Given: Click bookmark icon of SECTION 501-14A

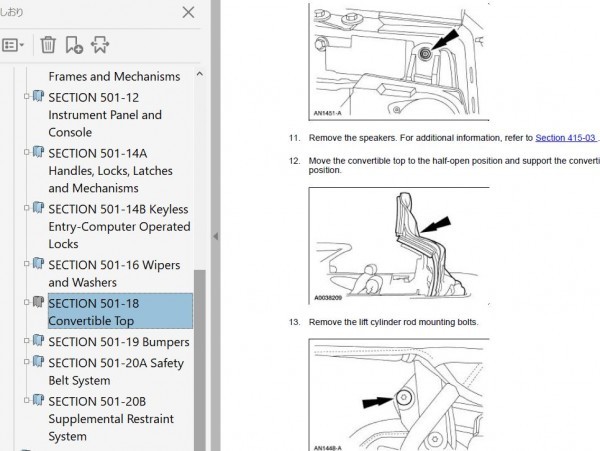Looking at the screenshot, I should pos(38,151).
